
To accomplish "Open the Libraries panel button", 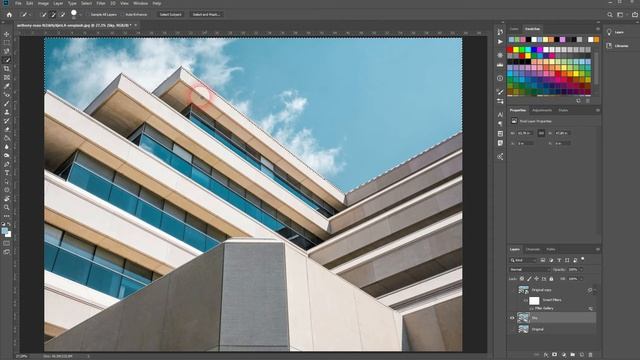I will point(617,46).
